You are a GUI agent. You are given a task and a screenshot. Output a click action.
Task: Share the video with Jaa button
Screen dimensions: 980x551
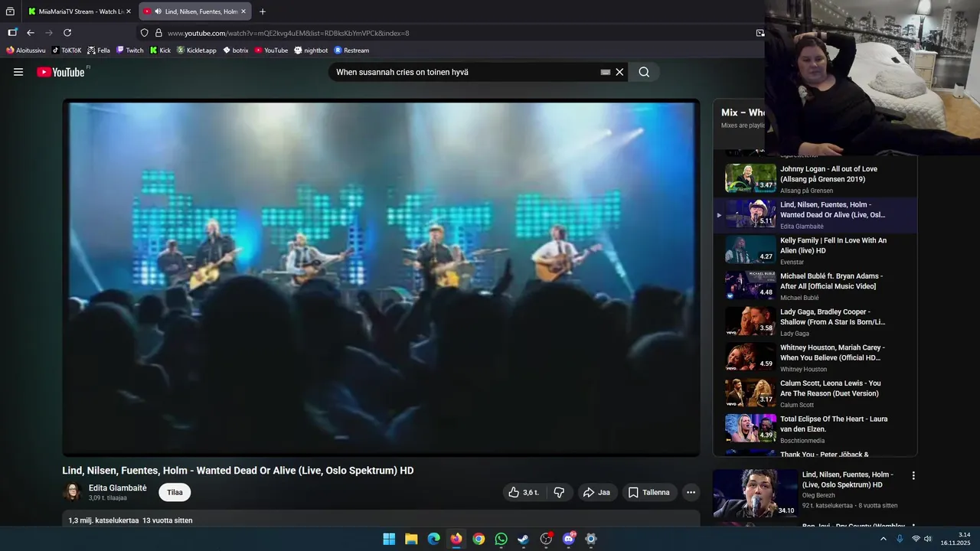pos(598,493)
